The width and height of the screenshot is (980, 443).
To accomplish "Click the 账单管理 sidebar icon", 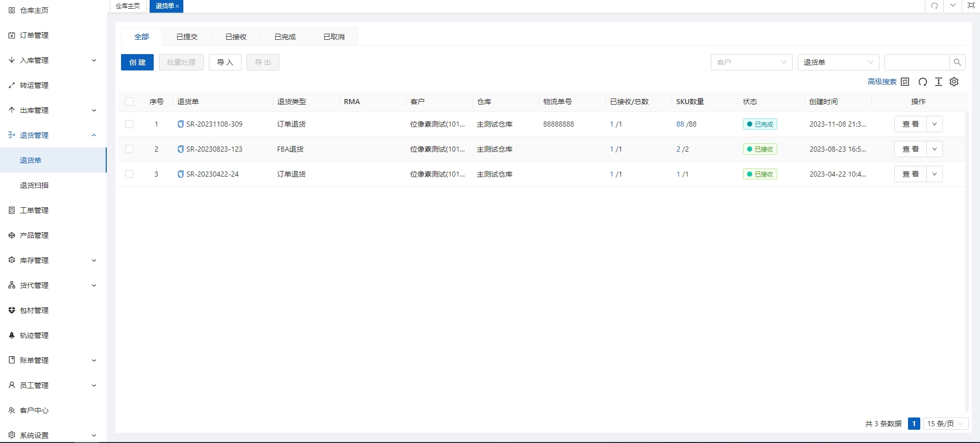I will click(x=12, y=360).
